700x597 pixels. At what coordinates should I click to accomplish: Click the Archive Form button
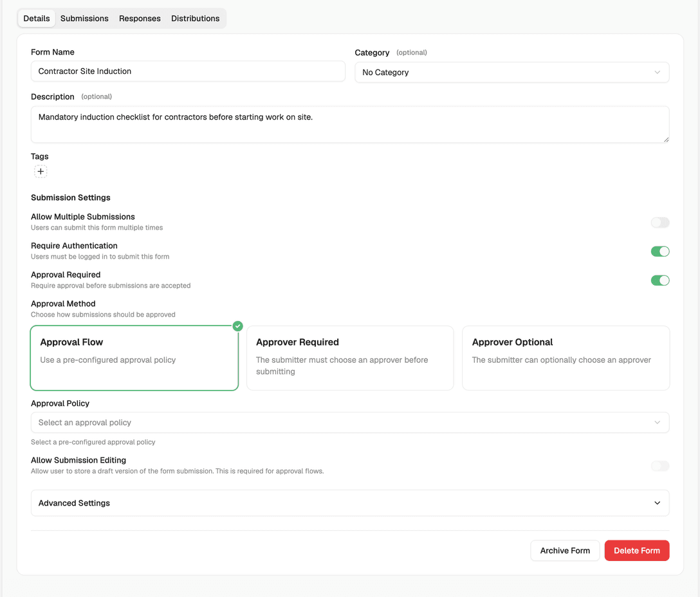565,551
